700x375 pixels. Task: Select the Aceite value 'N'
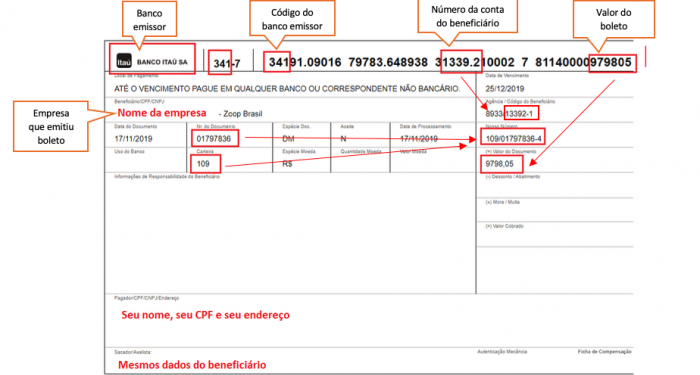pyautogui.click(x=343, y=139)
